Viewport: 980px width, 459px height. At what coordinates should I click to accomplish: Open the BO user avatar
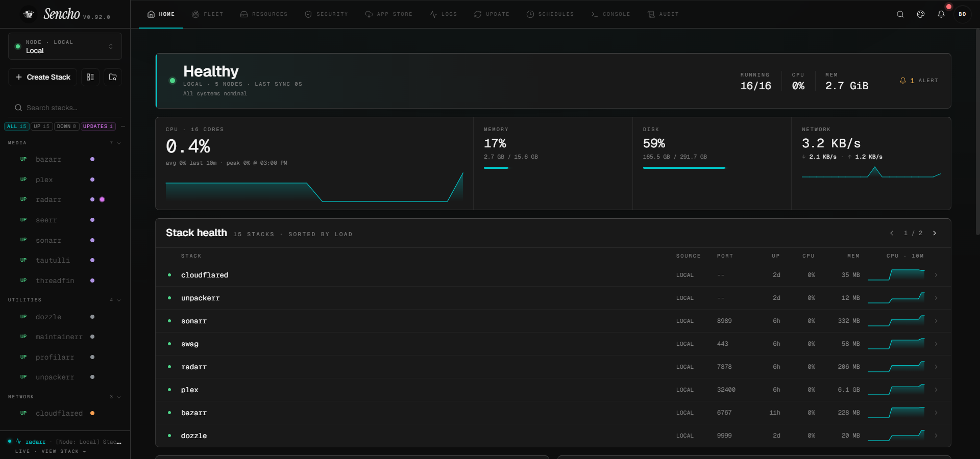(962, 14)
